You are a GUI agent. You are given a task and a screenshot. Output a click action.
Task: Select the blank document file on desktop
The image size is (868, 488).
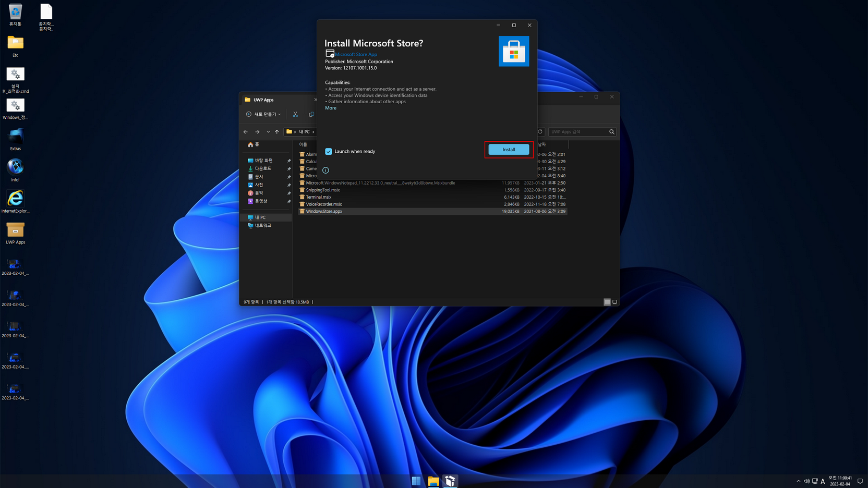tap(46, 17)
